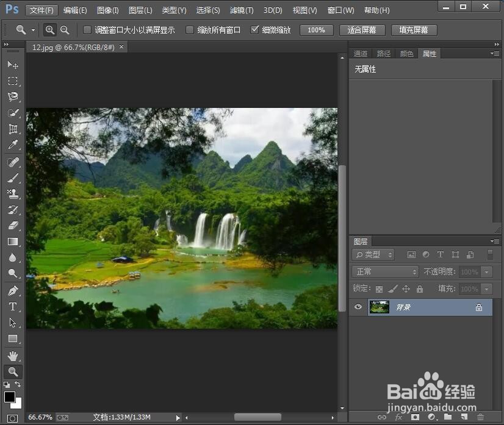Open 编辑(E) menu
The width and height of the screenshot is (504, 425).
point(75,10)
